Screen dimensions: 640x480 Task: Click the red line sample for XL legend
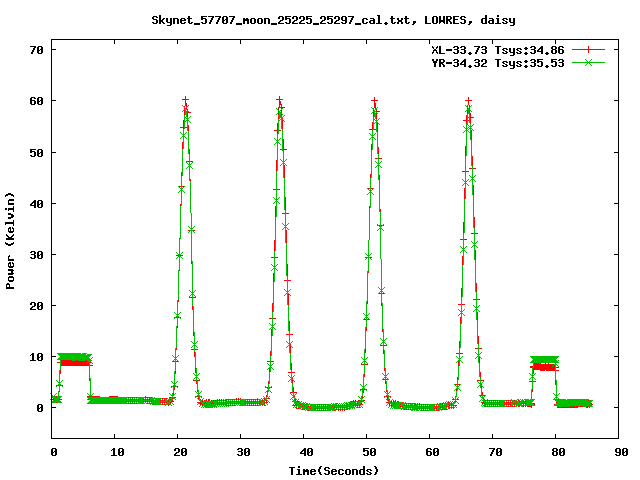point(588,50)
